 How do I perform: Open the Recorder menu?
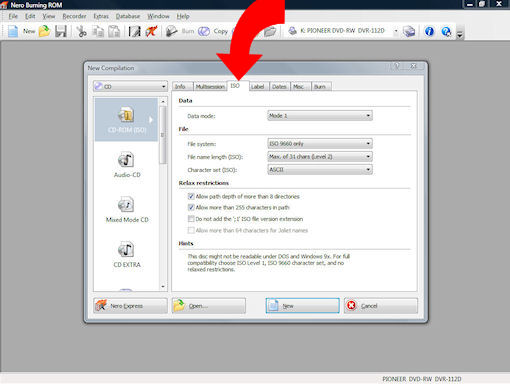pyautogui.click(x=74, y=16)
